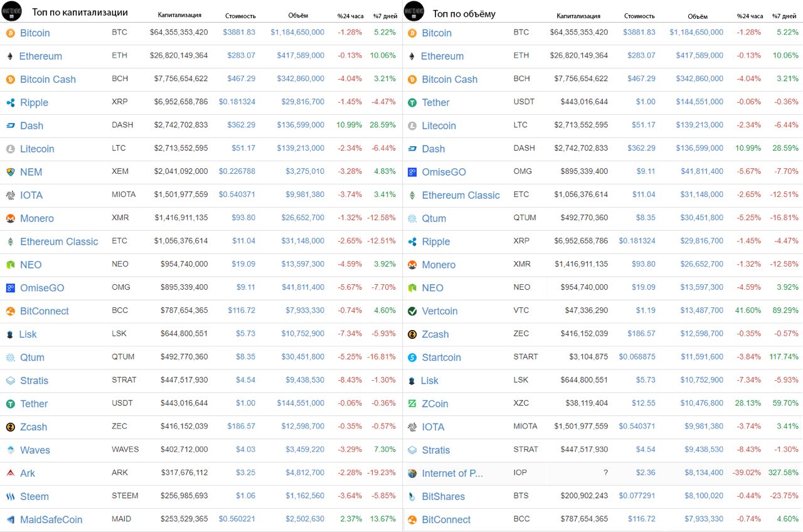Click the logo beside Топ по капитализации
Viewport: 803px width, 532px height.
click(x=11, y=11)
